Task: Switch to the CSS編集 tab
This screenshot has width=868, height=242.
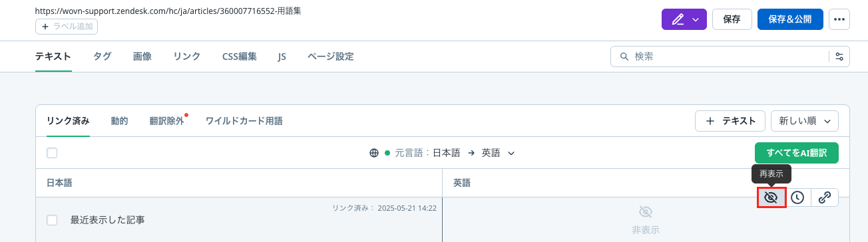Action: (x=239, y=57)
